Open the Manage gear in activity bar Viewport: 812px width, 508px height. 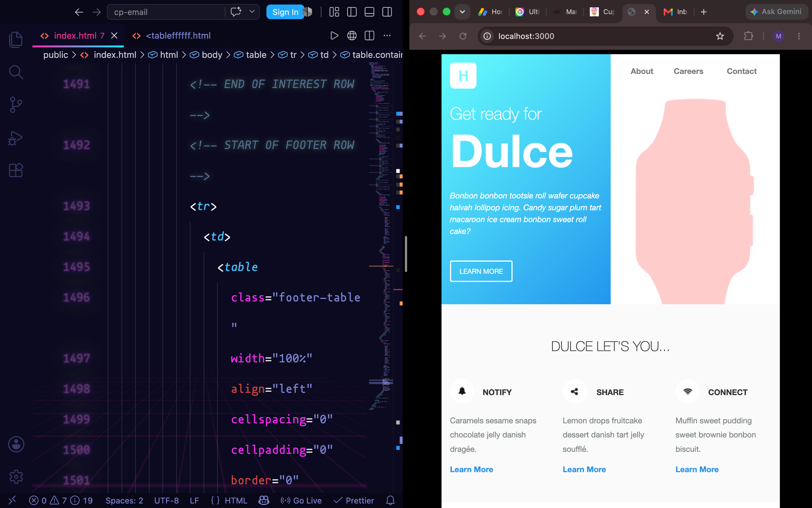point(16,476)
